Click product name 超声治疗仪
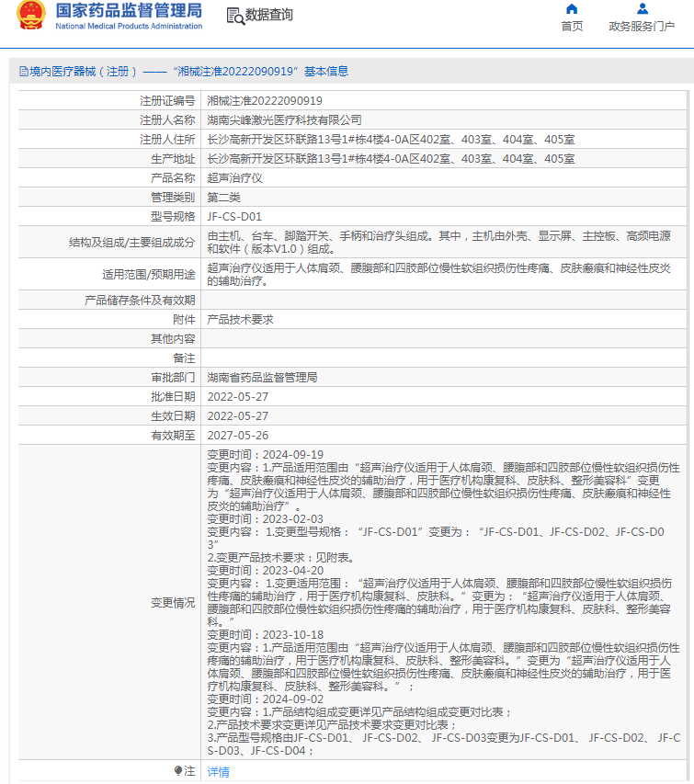 tap(234, 178)
